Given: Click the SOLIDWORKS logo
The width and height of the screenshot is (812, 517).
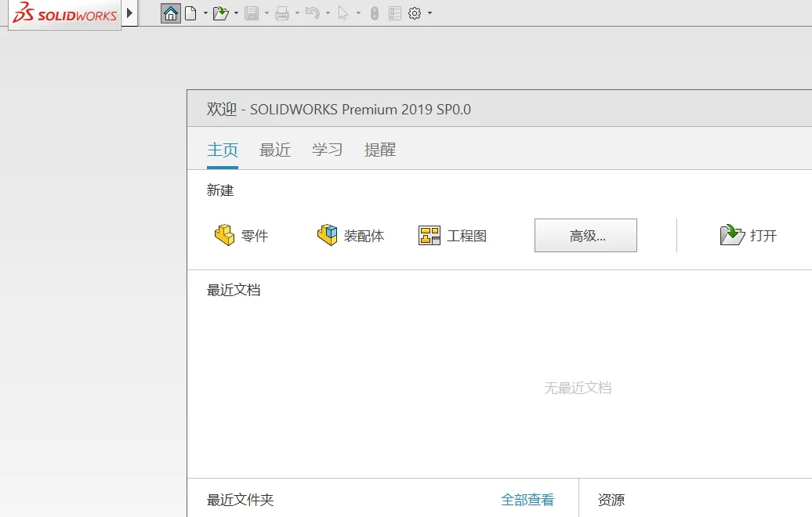Looking at the screenshot, I should pos(65,13).
